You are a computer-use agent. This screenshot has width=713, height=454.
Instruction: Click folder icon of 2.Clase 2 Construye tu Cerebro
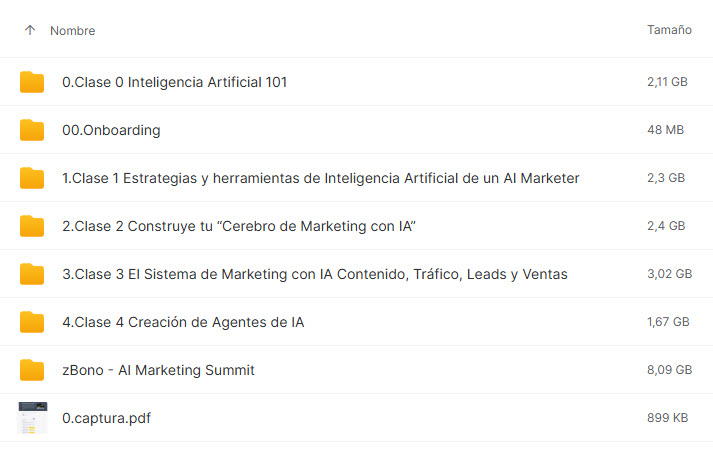click(32, 226)
